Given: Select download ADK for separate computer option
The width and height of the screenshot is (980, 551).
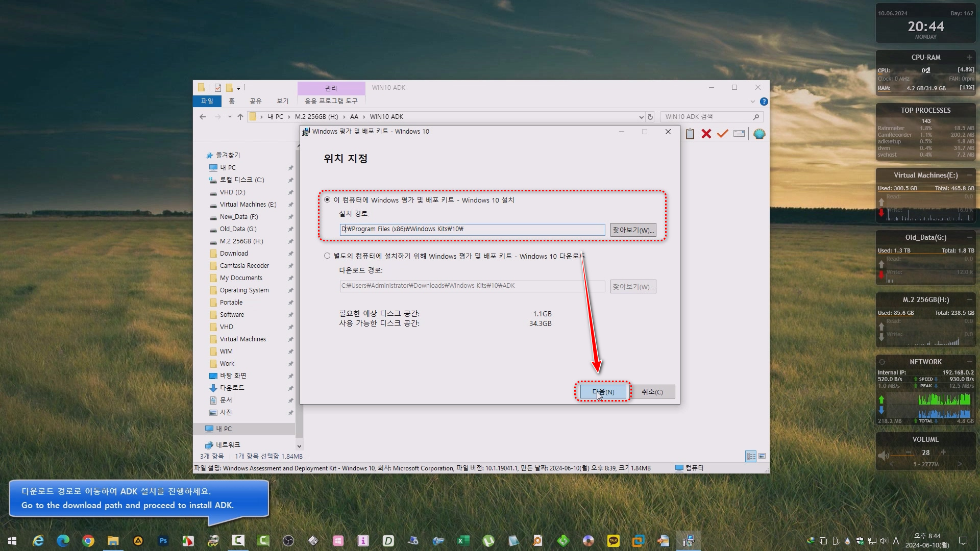Looking at the screenshot, I should click(327, 256).
